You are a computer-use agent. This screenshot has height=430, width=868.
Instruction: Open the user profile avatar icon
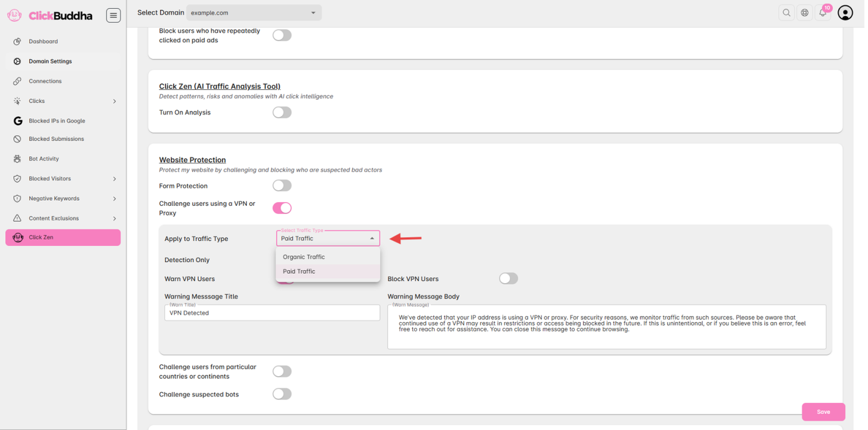pyautogui.click(x=845, y=13)
